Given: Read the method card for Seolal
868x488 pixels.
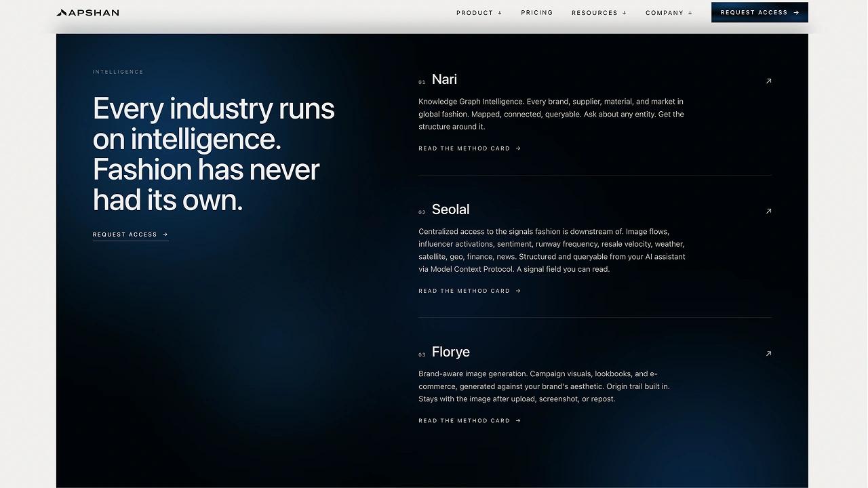Looking at the screenshot, I should (469, 291).
